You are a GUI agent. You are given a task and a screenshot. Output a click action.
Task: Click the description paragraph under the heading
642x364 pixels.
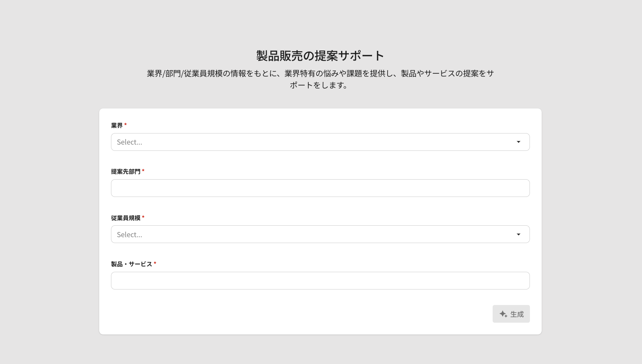click(320, 79)
